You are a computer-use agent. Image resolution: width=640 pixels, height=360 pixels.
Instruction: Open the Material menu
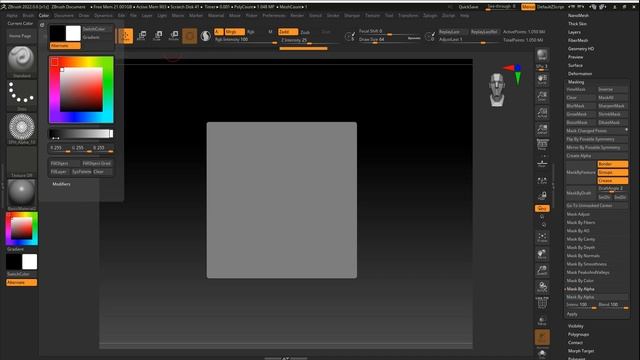[216, 16]
